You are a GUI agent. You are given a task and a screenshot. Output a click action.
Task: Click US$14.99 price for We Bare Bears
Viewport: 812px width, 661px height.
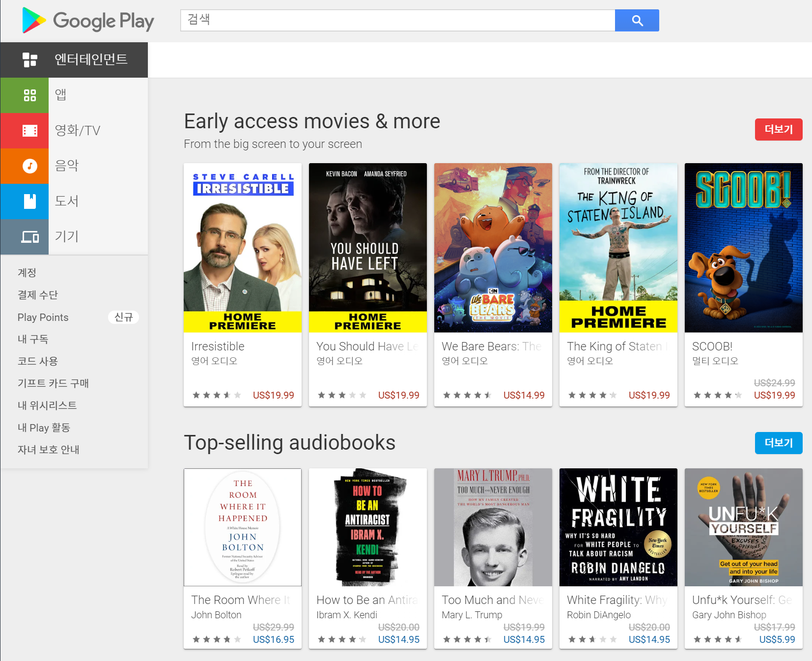[524, 395]
